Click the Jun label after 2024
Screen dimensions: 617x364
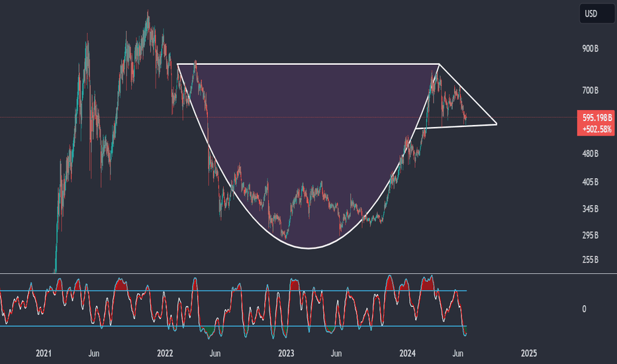coord(457,353)
